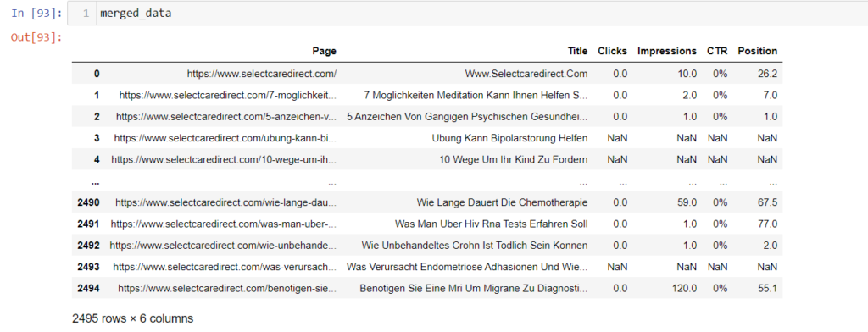This screenshot has width=868, height=332.
Task: Click the Position value 7.0
Action: tap(770, 95)
